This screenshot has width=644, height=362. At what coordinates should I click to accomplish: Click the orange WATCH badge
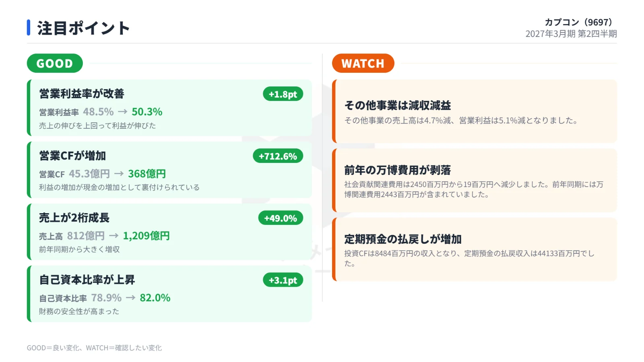click(363, 63)
